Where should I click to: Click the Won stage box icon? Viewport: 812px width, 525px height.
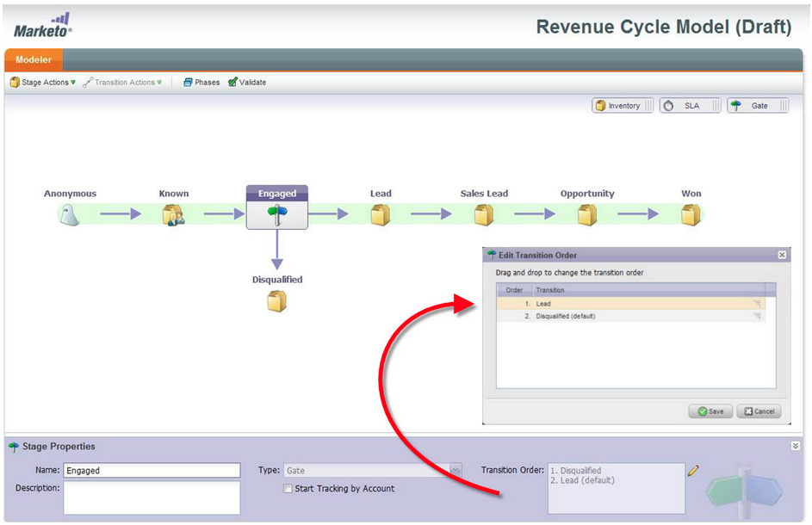coord(691,214)
